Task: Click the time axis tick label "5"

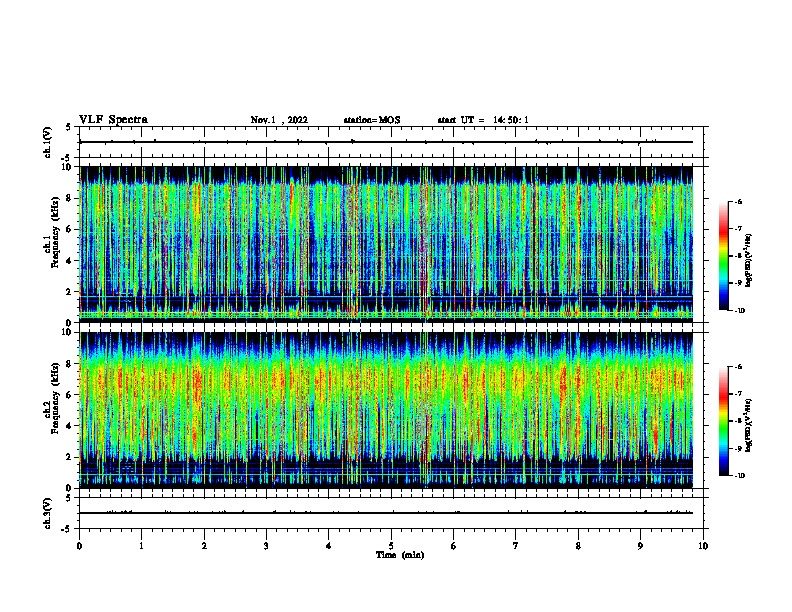Action: (391, 546)
